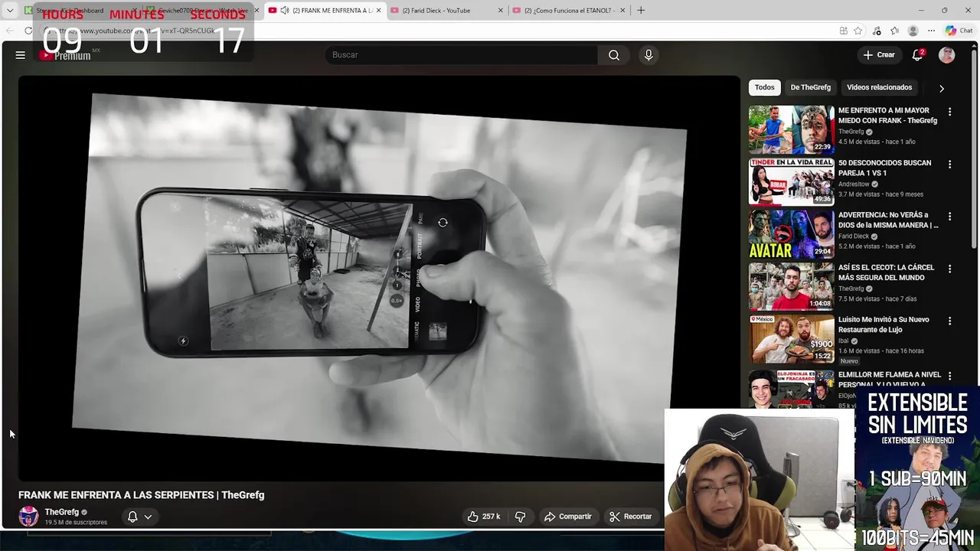Open options for Luisito Me Invitó video
Image resolution: width=980 pixels, height=551 pixels.
coord(949,321)
